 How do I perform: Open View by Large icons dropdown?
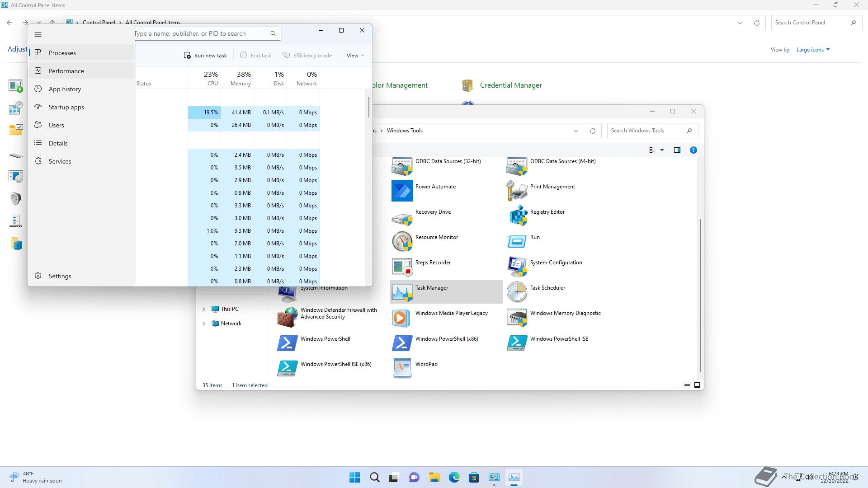[x=813, y=50]
